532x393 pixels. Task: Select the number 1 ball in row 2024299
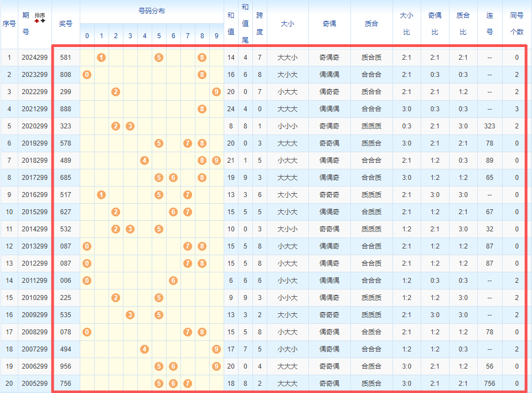coord(101,58)
